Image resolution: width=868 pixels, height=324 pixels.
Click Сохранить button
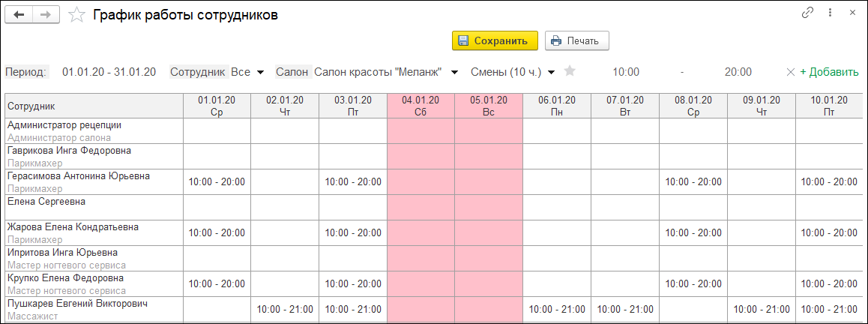coord(495,40)
